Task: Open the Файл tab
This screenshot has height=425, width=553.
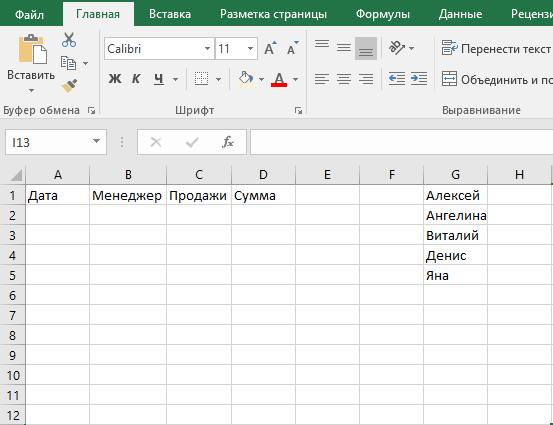Action: pyautogui.click(x=29, y=14)
